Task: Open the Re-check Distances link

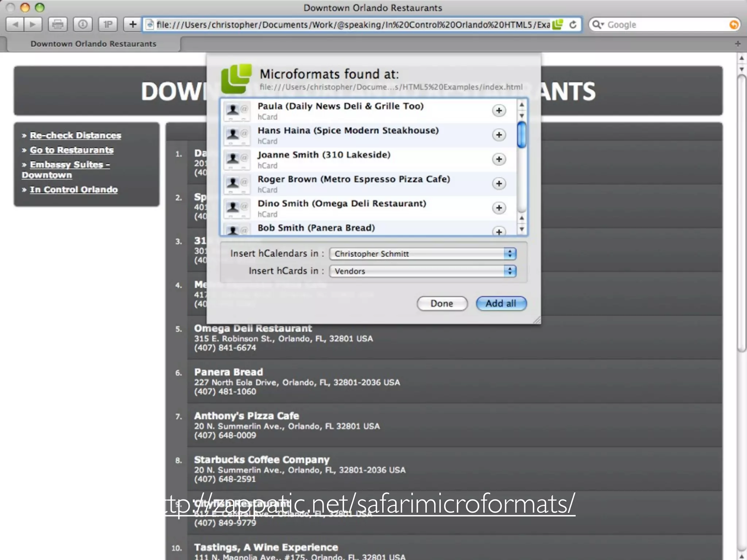Action: [x=75, y=135]
